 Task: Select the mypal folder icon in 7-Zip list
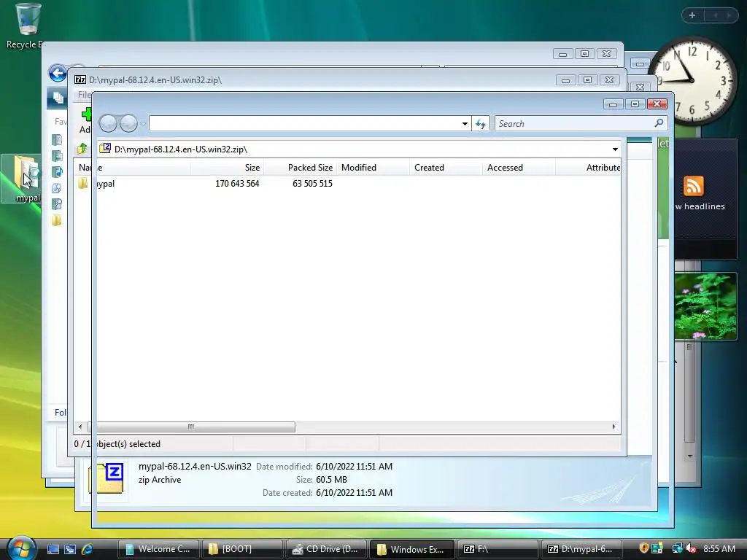point(83,183)
